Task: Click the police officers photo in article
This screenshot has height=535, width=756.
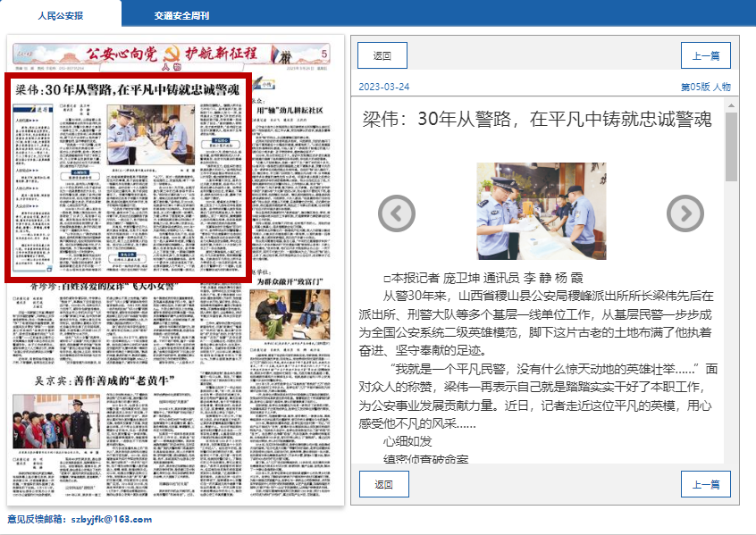Action: coord(540,211)
